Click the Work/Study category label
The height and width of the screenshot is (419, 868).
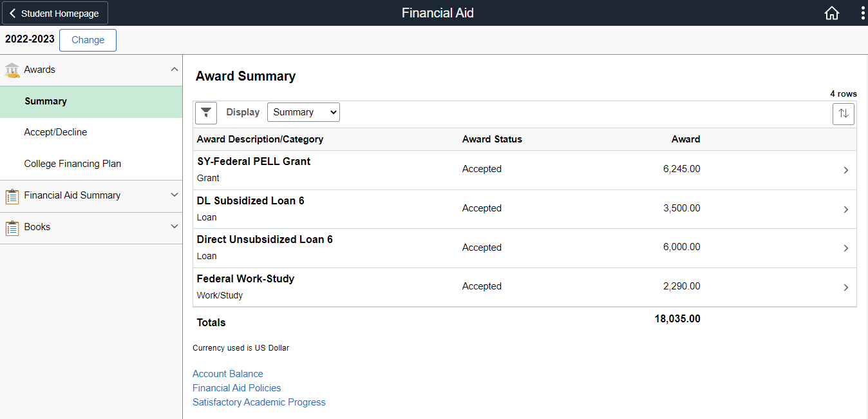point(220,295)
